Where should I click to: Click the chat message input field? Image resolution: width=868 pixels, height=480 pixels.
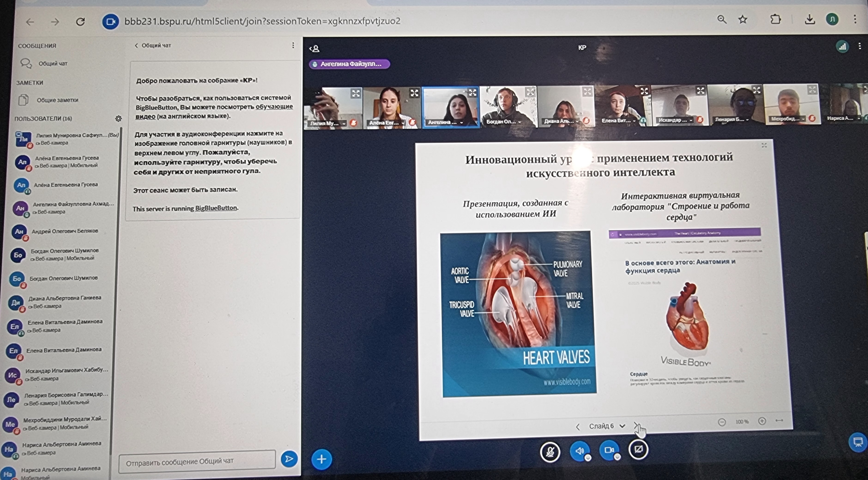tap(197, 461)
